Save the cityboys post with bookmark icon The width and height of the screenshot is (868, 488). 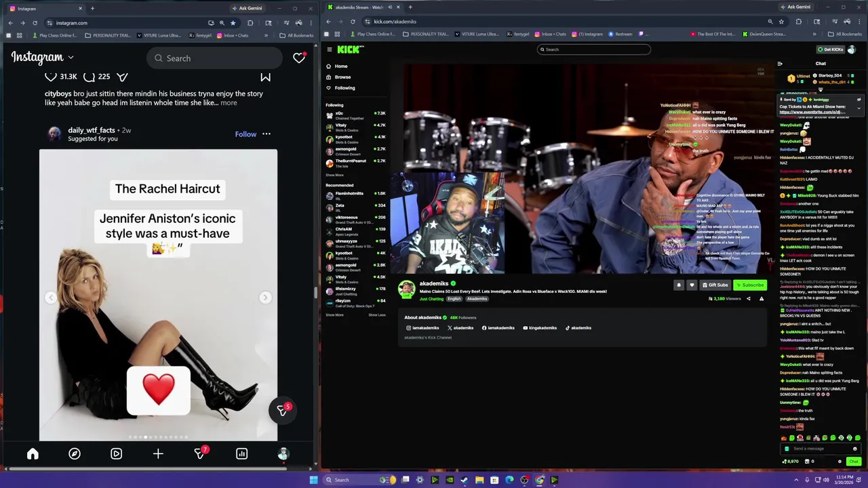(x=265, y=77)
